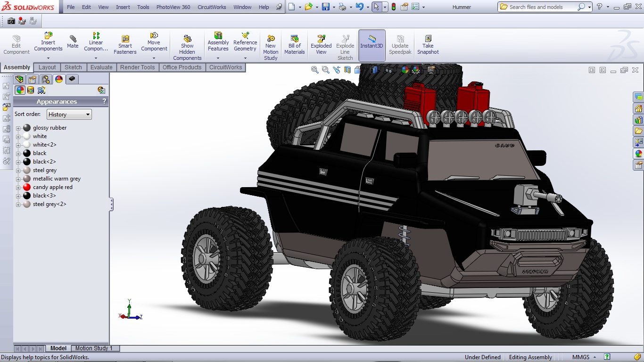The height and width of the screenshot is (362, 644).
Task: Expand the glossy rubber appearance
Action: pyautogui.click(x=18, y=128)
